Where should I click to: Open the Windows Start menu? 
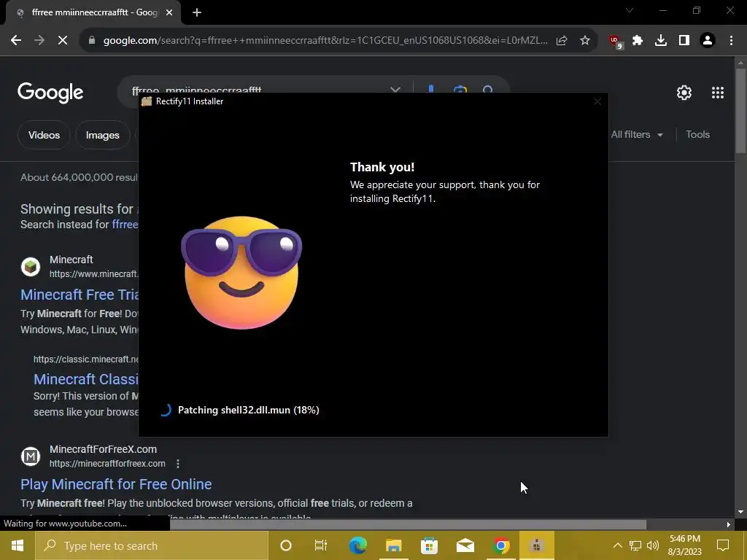(18, 545)
